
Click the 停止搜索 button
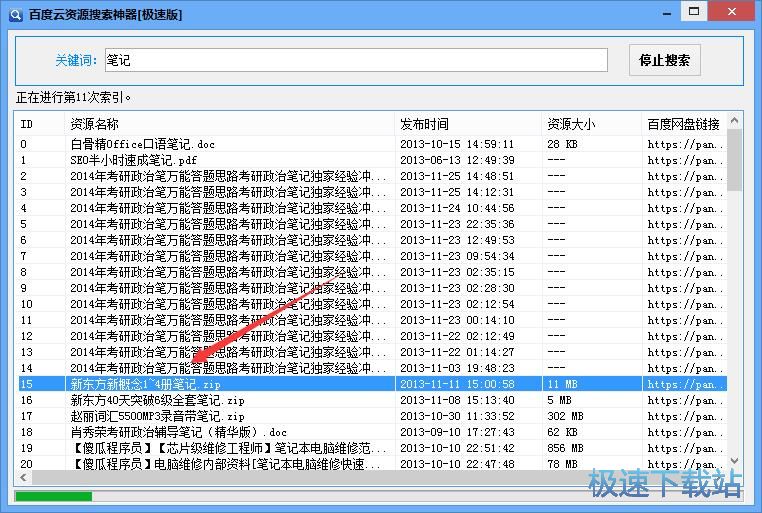[664, 60]
